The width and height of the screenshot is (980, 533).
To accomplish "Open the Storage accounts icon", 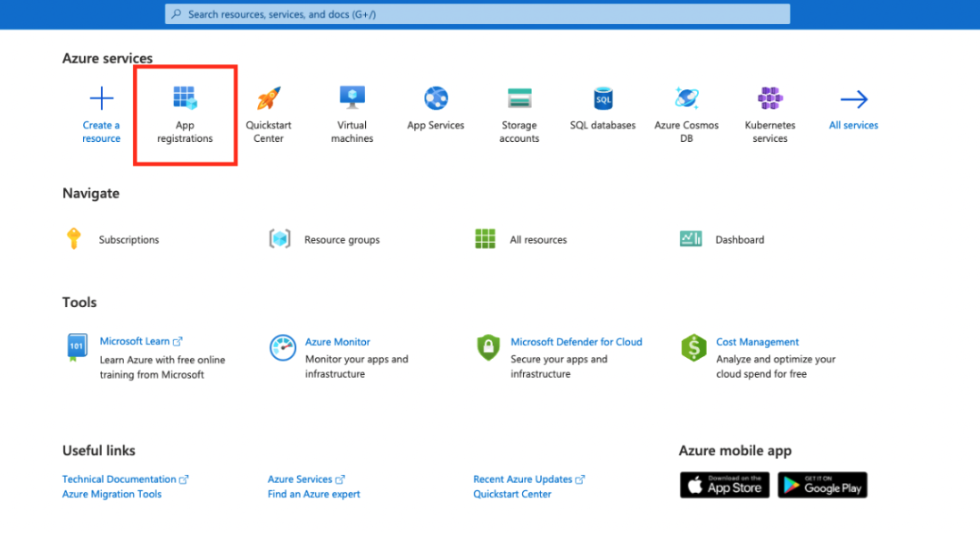I will (x=519, y=98).
